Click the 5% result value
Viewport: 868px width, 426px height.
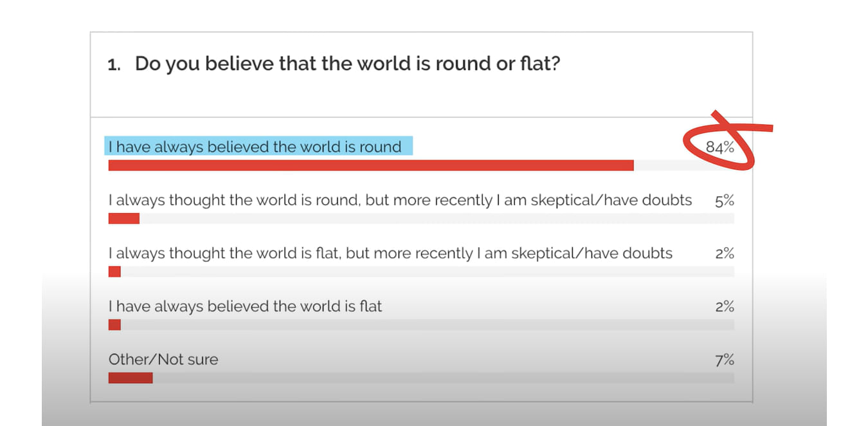tap(724, 201)
